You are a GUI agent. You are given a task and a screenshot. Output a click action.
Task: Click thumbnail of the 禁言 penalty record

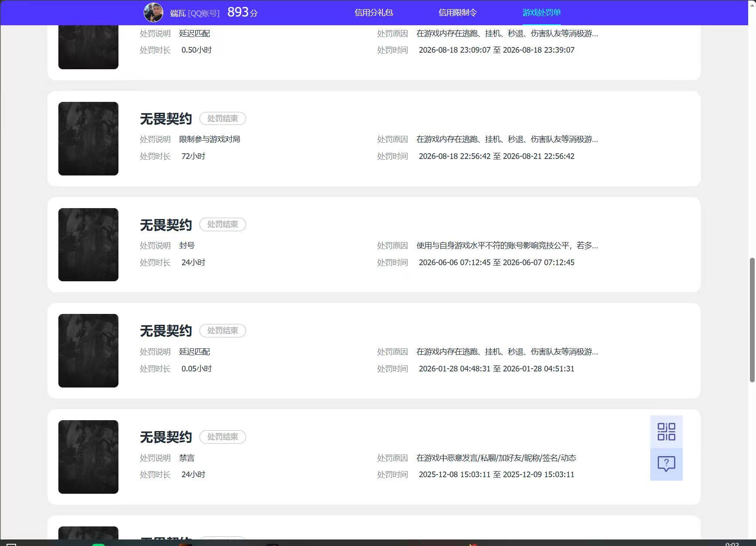[x=88, y=457]
